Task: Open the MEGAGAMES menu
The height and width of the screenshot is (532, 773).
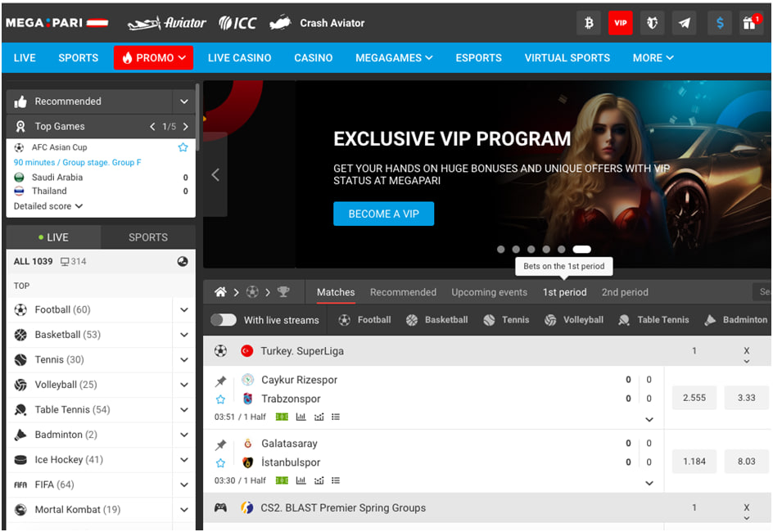Action: [x=394, y=57]
